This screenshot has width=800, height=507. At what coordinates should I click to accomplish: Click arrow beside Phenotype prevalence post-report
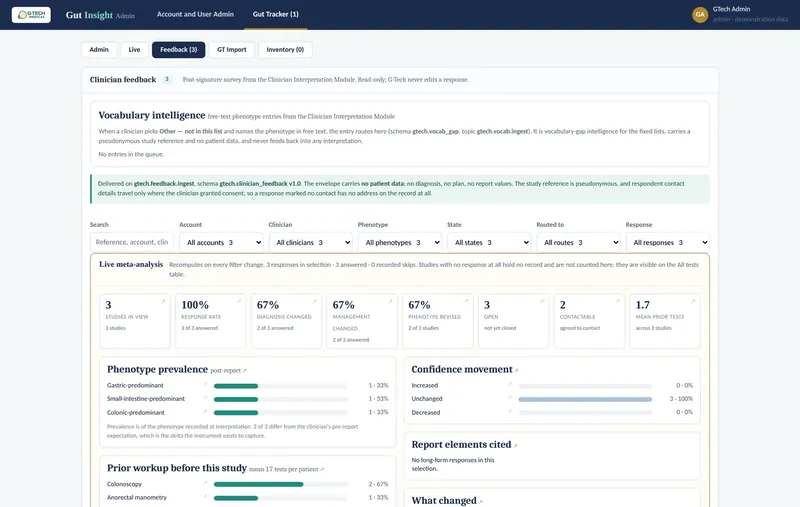(245, 371)
